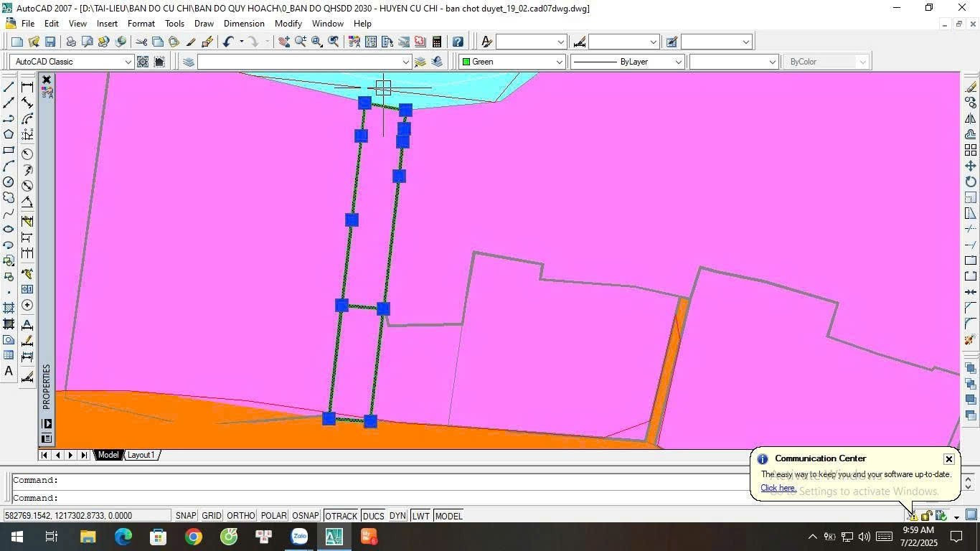
Task: Click the Pan Realtime icon
Action: [284, 42]
